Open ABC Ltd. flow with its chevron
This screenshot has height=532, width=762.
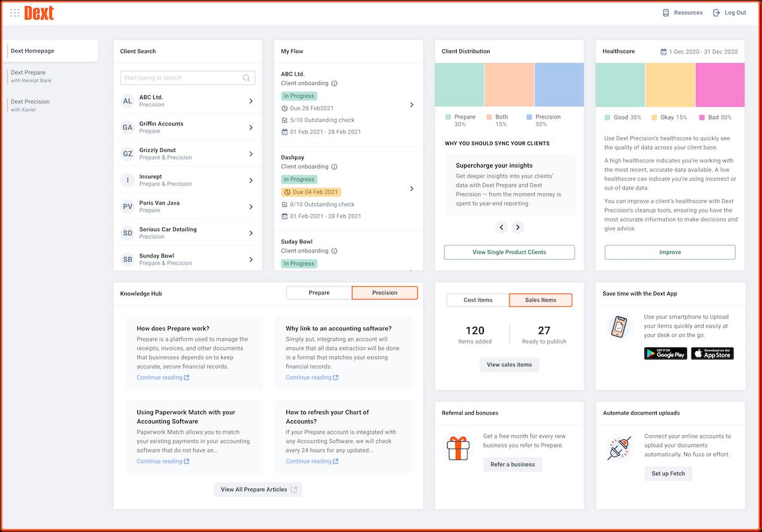(x=411, y=105)
